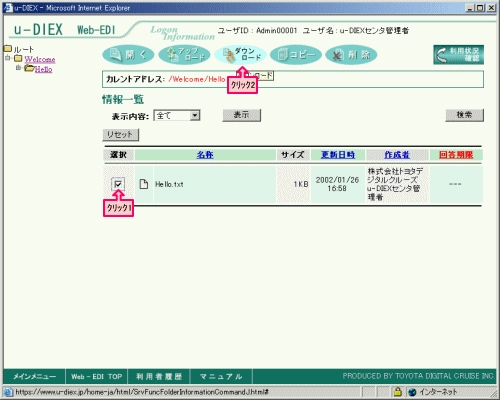This screenshot has height=400, width=500.
Task: Open the 利用状況確認 usage status button
Action: pos(459,55)
